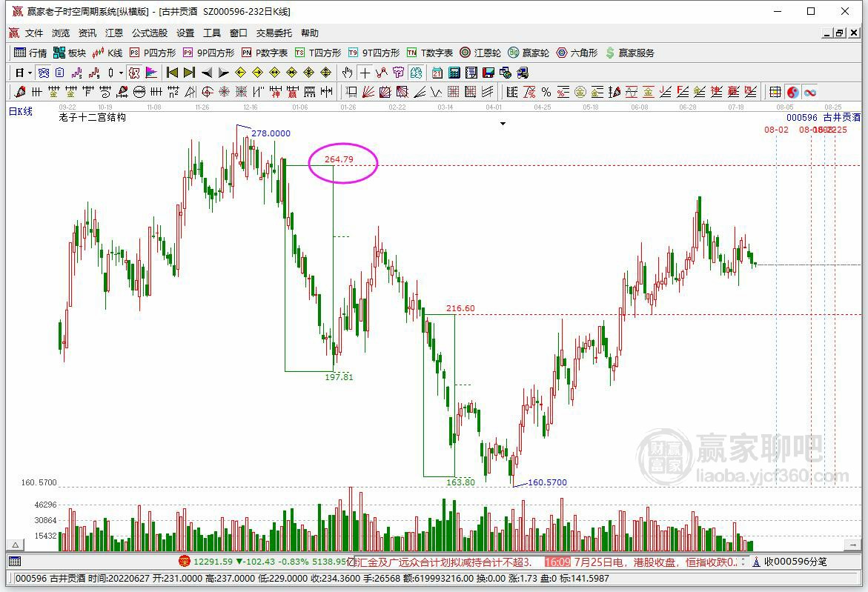Click the bottom-right scroll arrow button
868x592 pixels.
tap(853, 545)
